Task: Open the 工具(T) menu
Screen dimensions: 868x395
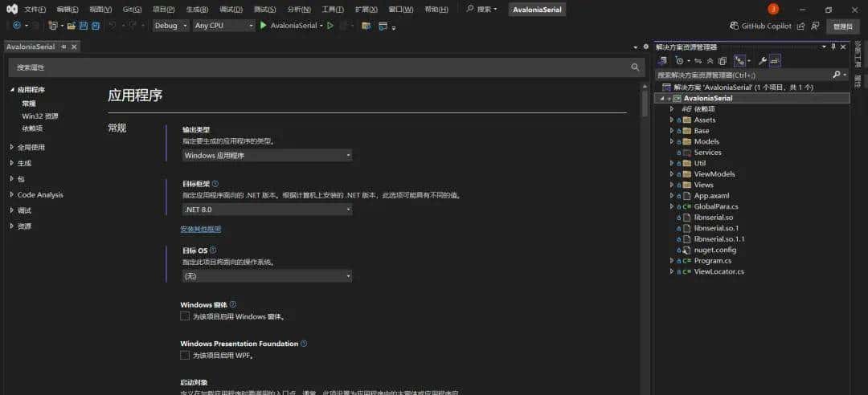Action: pyautogui.click(x=332, y=10)
